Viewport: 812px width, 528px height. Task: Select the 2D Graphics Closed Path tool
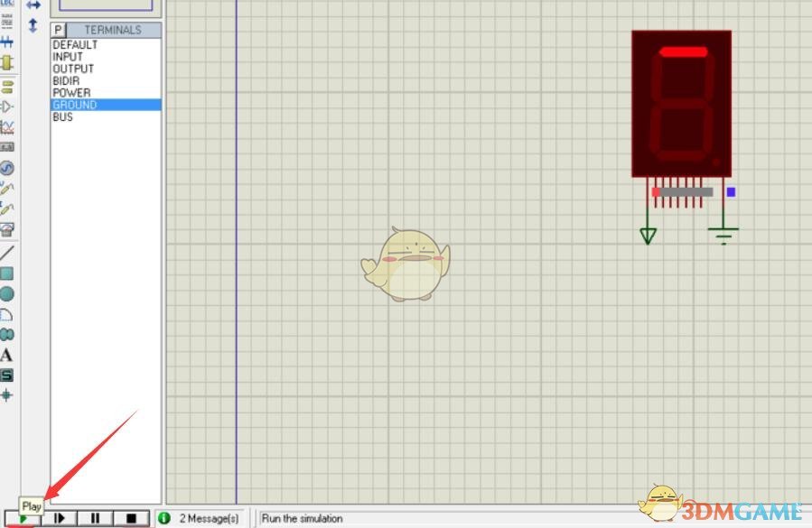click(6, 334)
